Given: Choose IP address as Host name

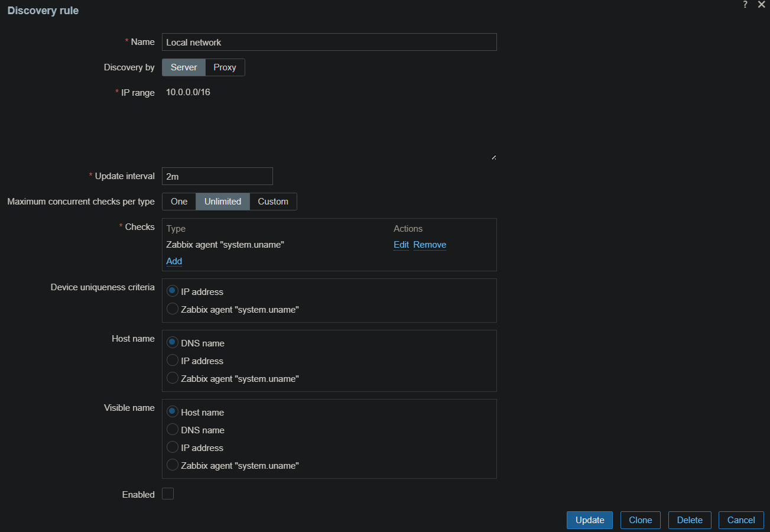Looking at the screenshot, I should 173,361.
